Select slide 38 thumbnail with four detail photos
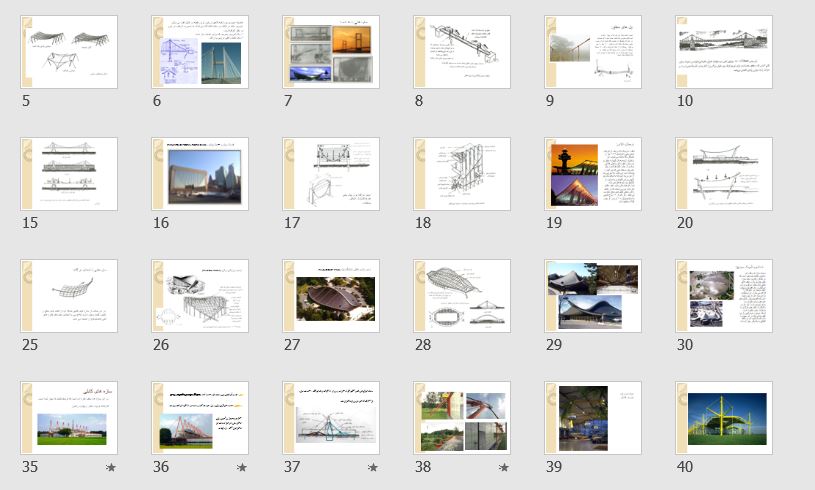The width and height of the screenshot is (815, 490). [x=462, y=418]
